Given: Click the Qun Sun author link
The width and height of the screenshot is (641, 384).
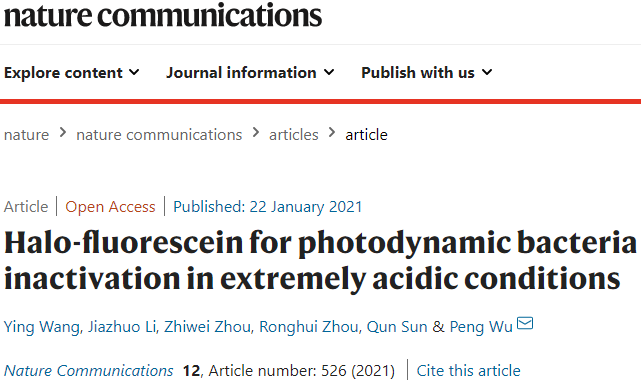Looking at the screenshot, I should (397, 327).
